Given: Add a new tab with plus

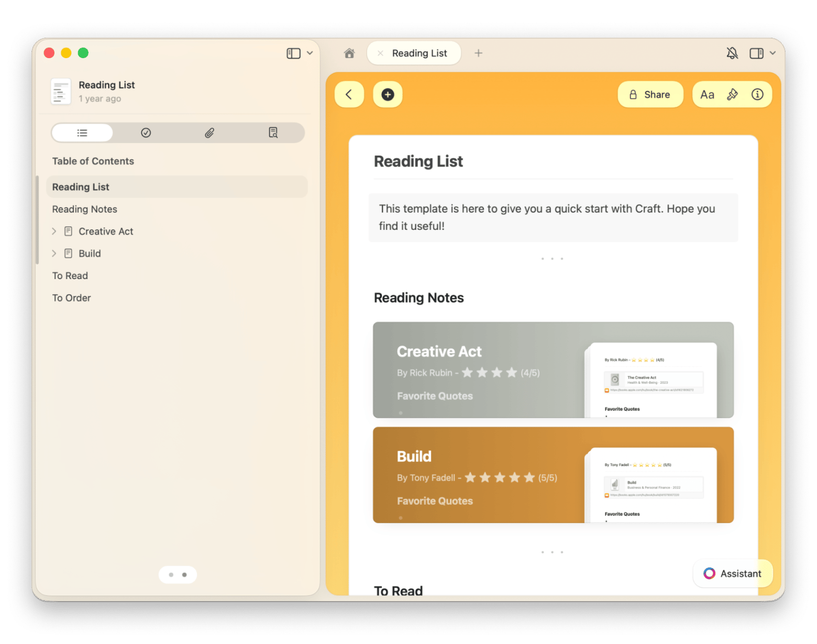Looking at the screenshot, I should [x=478, y=53].
